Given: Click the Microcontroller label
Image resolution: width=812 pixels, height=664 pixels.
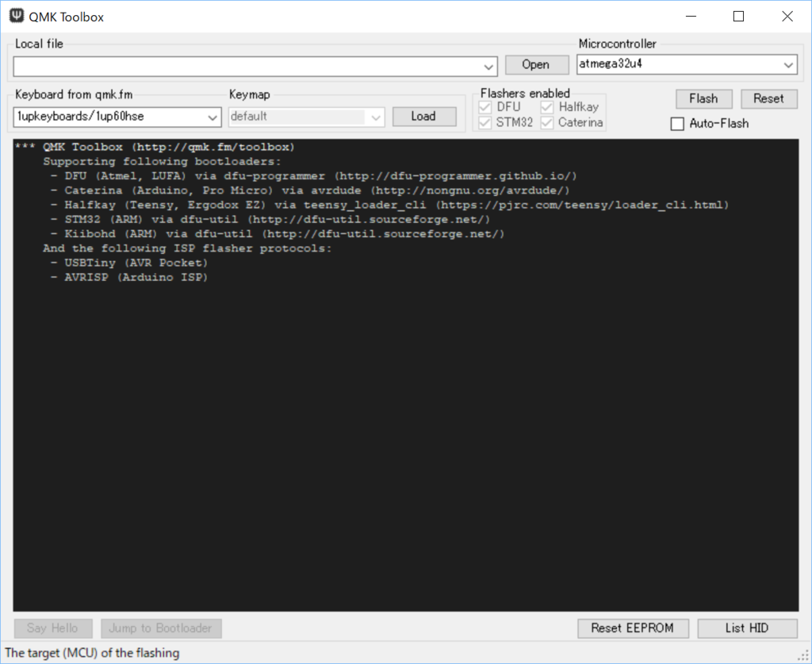Looking at the screenshot, I should [x=617, y=44].
